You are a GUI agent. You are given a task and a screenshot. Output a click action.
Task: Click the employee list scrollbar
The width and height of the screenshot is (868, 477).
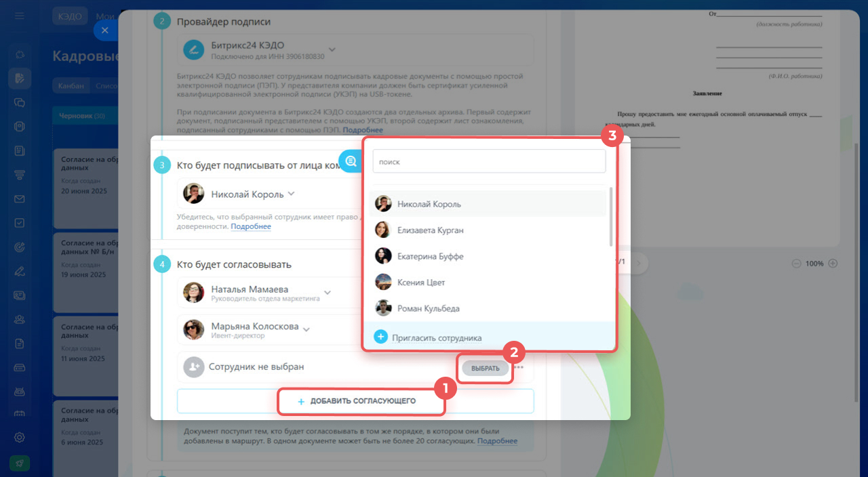point(612,217)
